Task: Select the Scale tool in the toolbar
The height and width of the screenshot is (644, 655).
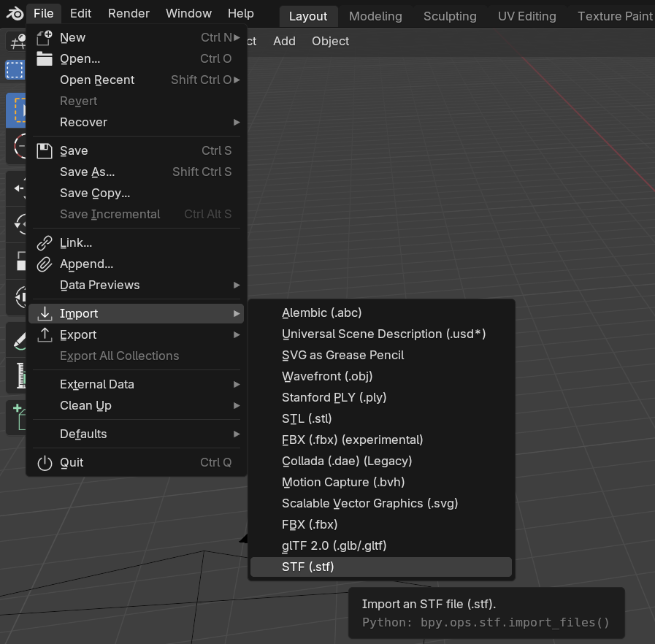Action: (16, 261)
